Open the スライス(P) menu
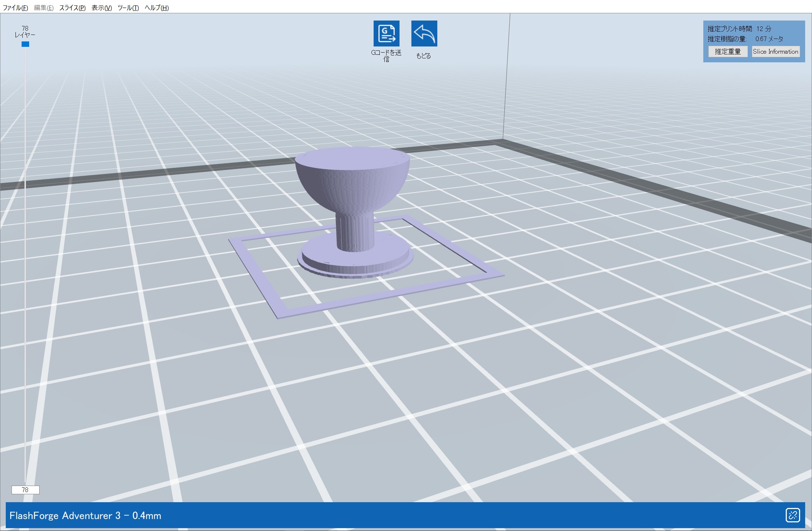 coord(72,8)
